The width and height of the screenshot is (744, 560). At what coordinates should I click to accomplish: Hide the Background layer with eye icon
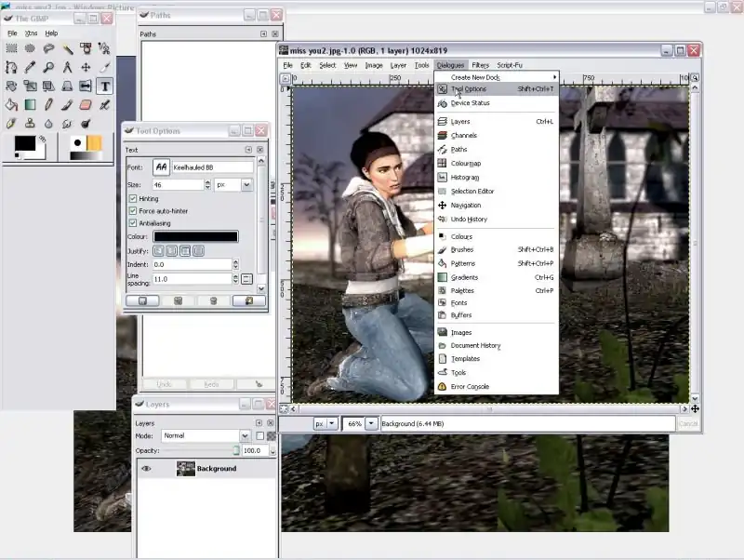pyautogui.click(x=146, y=469)
